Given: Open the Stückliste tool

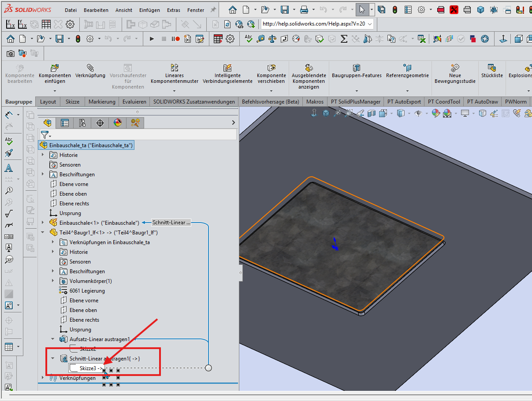Looking at the screenshot, I should click(x=492, y=68).
